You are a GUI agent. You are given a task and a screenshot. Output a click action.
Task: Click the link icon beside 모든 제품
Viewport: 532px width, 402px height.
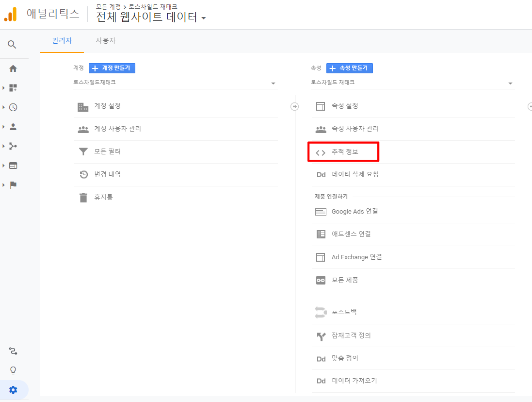click(321, 280)
